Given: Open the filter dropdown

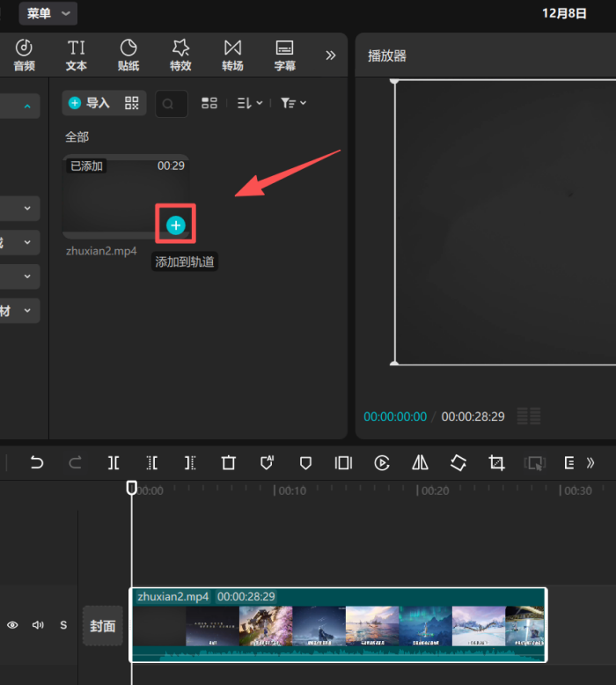Looking at the screenshot, I should [x=293, y=103].
